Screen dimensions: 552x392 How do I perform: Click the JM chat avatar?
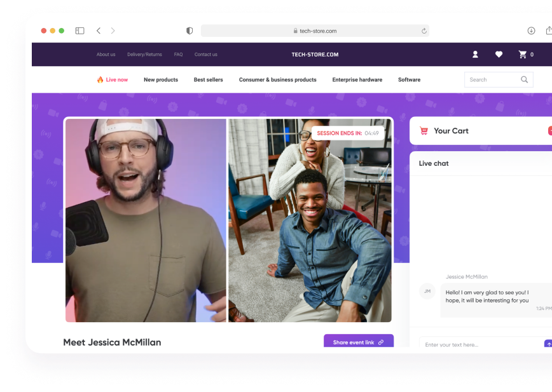click(427, 291)
